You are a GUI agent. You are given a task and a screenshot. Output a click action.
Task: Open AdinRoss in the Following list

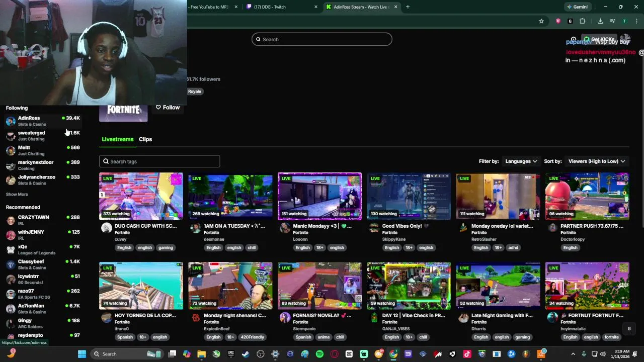(43, 121)
